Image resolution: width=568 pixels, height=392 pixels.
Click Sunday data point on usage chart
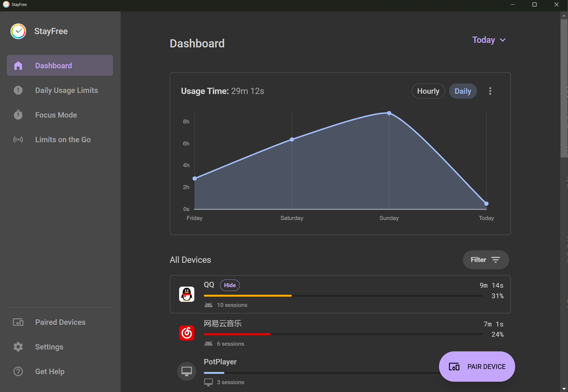(x=389, y=113)
